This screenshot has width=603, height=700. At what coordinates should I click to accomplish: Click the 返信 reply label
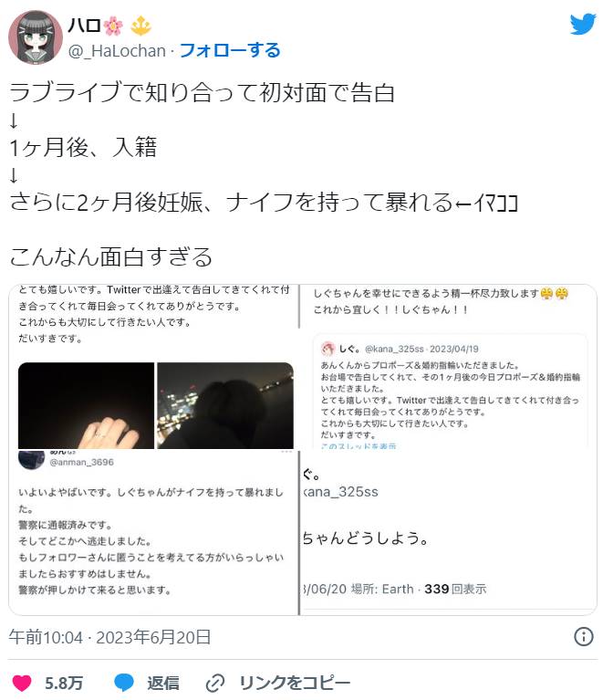pos(163,683)
